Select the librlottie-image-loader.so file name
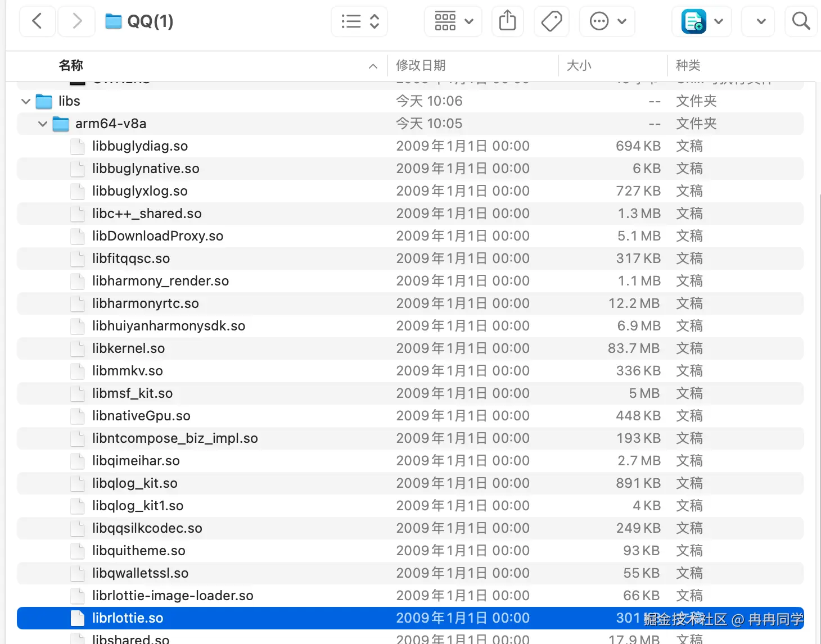Screen dimensions: 821x644 click(x=173, y=596)
